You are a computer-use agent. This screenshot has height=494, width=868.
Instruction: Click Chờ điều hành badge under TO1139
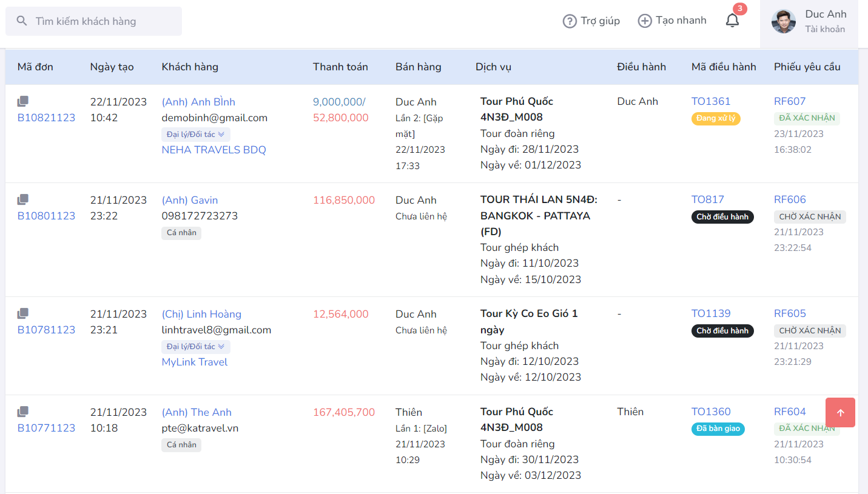(x=722, y=330)
